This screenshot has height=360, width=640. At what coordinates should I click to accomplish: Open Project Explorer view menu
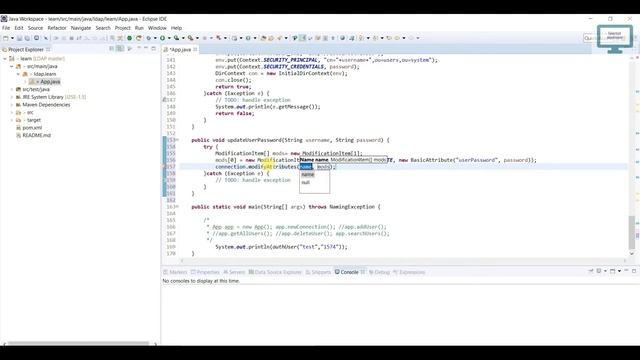(129, 49)
